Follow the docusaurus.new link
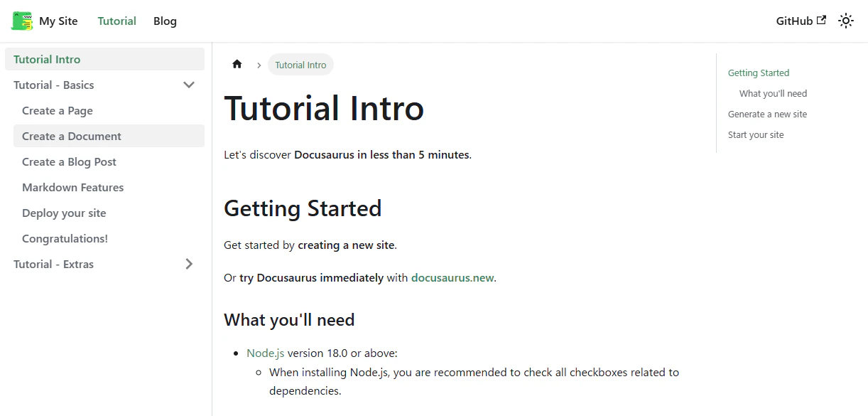 [452, 277]
